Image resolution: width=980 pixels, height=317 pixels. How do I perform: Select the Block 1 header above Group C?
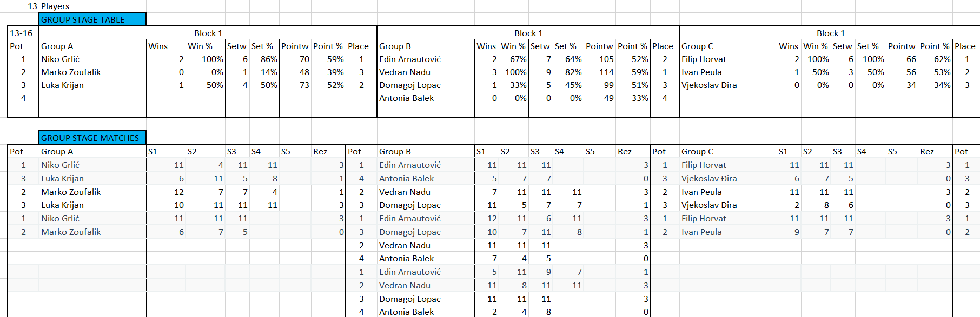click(830, 33)
